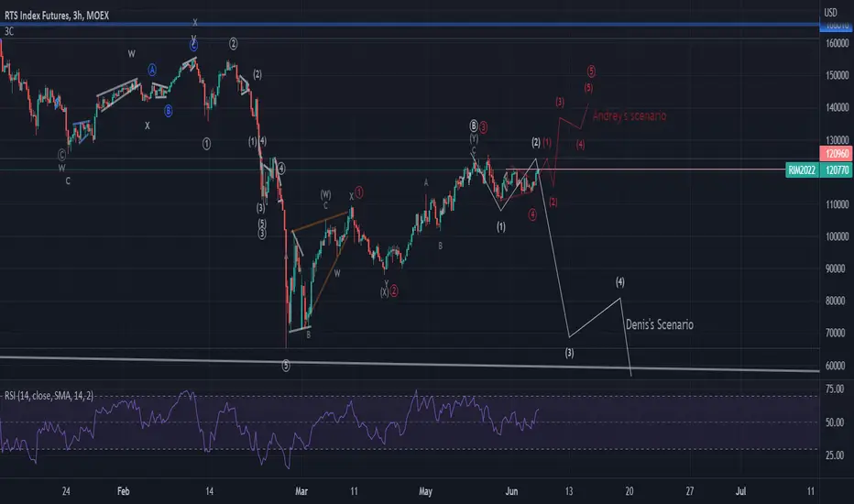
Task: Select the blue horizontal line at chart top
Action: click(410, 25)
